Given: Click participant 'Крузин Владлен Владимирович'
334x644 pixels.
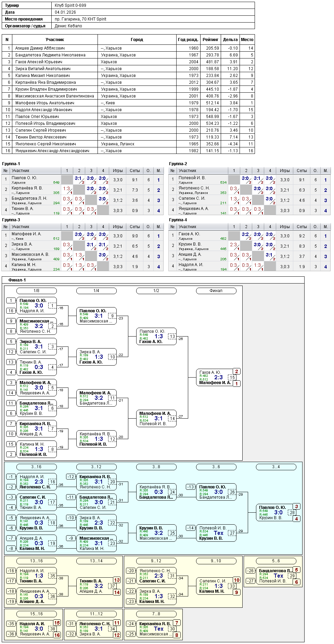Looking at the screenshot, I should pyautogui.click(x=46, y=89).
